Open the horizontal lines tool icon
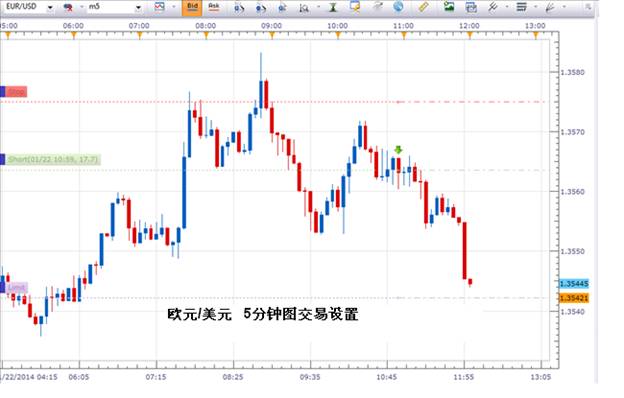 click(521, 7)
